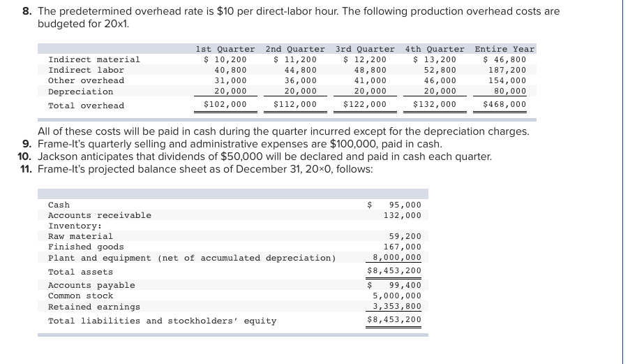Click the $ 13,200 indirect material value

click(x=435, y=59)
